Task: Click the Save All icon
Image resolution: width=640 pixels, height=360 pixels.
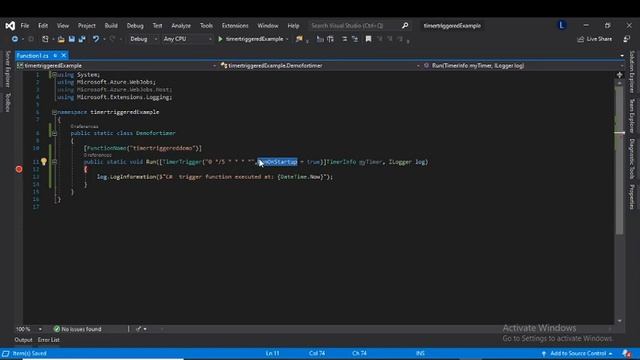Action: pyautogui.click(x=82, y=39)
